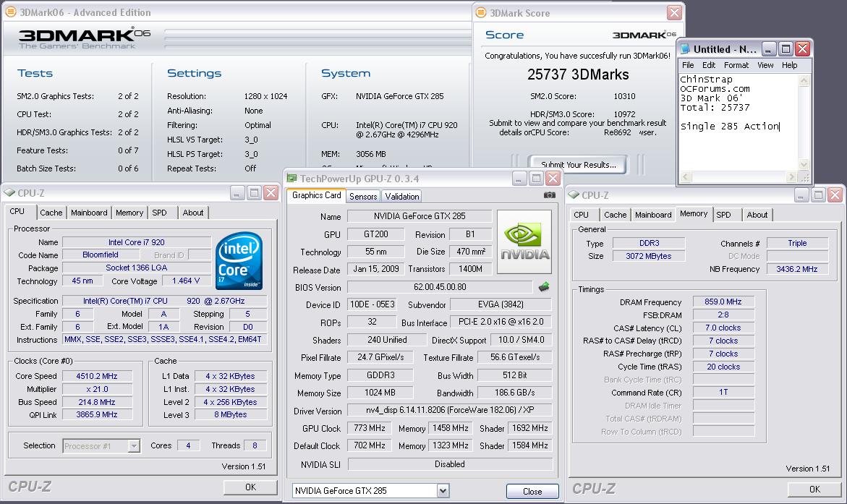The height and width of the screenshot is (504, 847).
Task: Select the Graphics Card tab in GPU-Z
Action: click(317, 195)
